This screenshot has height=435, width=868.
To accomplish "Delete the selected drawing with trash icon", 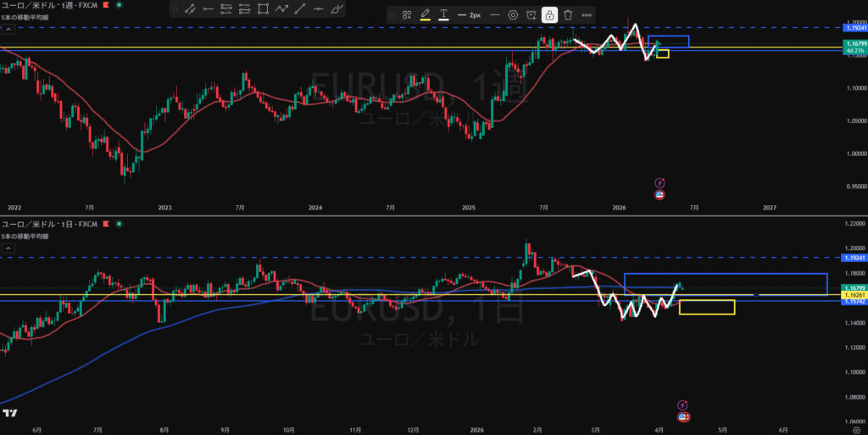I will click(568, 15).
